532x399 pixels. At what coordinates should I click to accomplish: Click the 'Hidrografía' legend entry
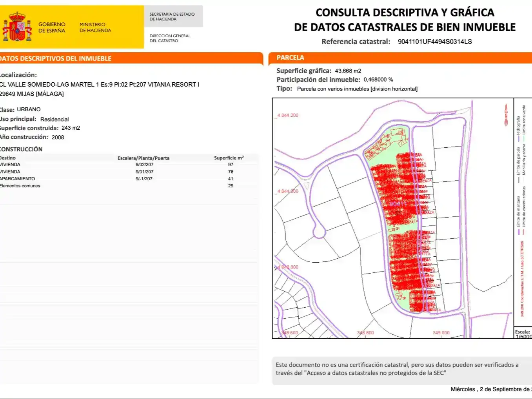518,128
